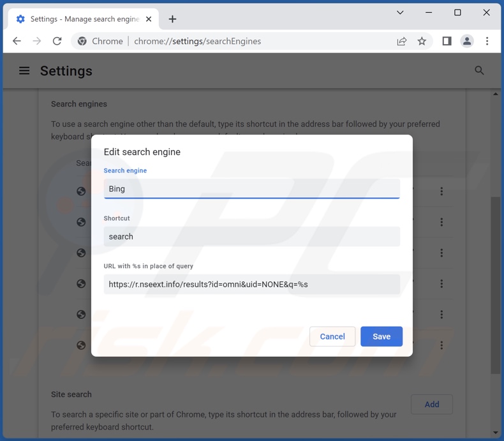The image size is (504, 441).
Task: Click the Edit search engine dialog title
Action: click(142, 152)
